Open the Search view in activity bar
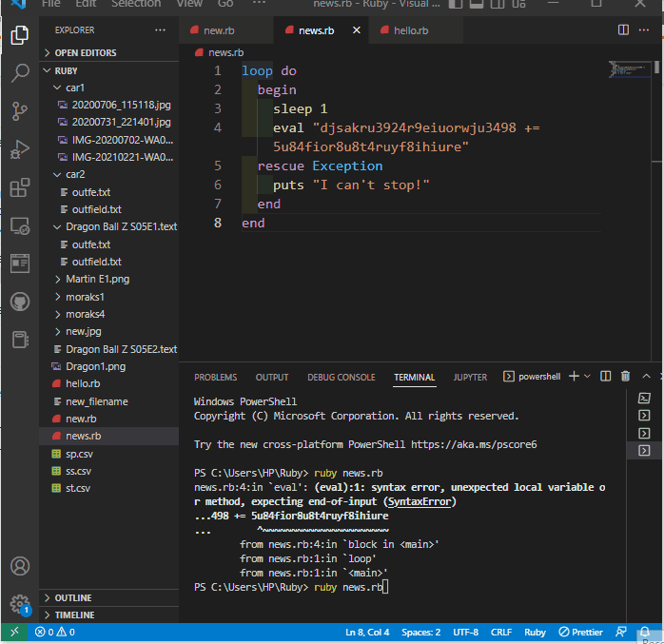664x644 pixels. point(19,73)
